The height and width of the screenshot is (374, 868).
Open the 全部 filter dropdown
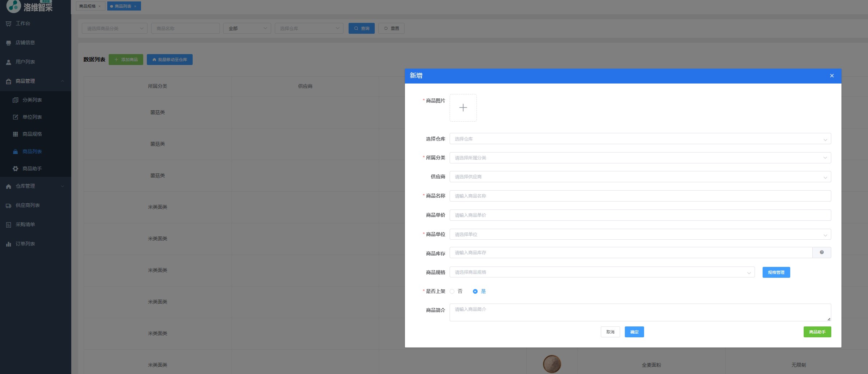pos(247,28)
